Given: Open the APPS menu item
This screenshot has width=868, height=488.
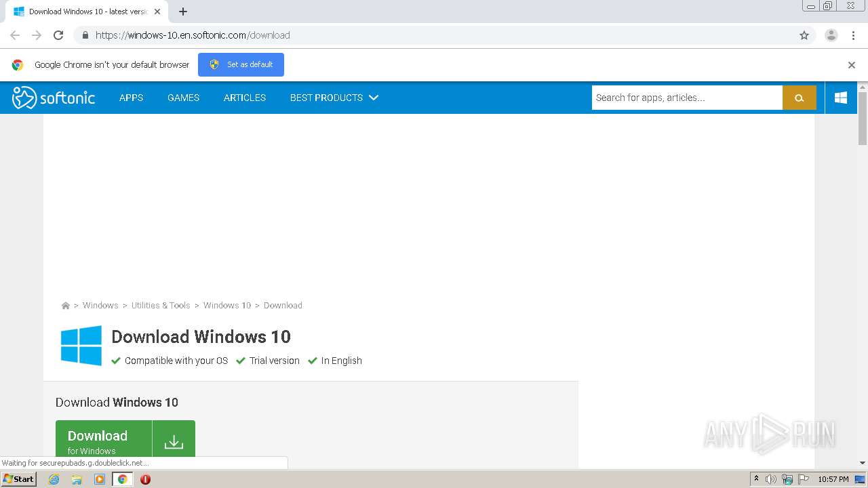Looking at the screenshot, I should [131, 98].
